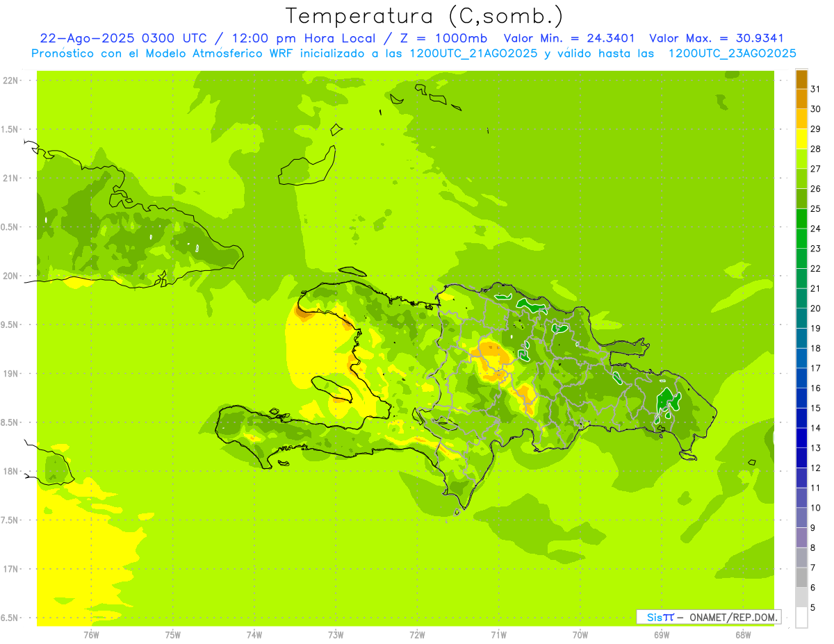Viewport: 834px width, 644px height.
Task: Click the 71W longitude label
Action: 498,634
